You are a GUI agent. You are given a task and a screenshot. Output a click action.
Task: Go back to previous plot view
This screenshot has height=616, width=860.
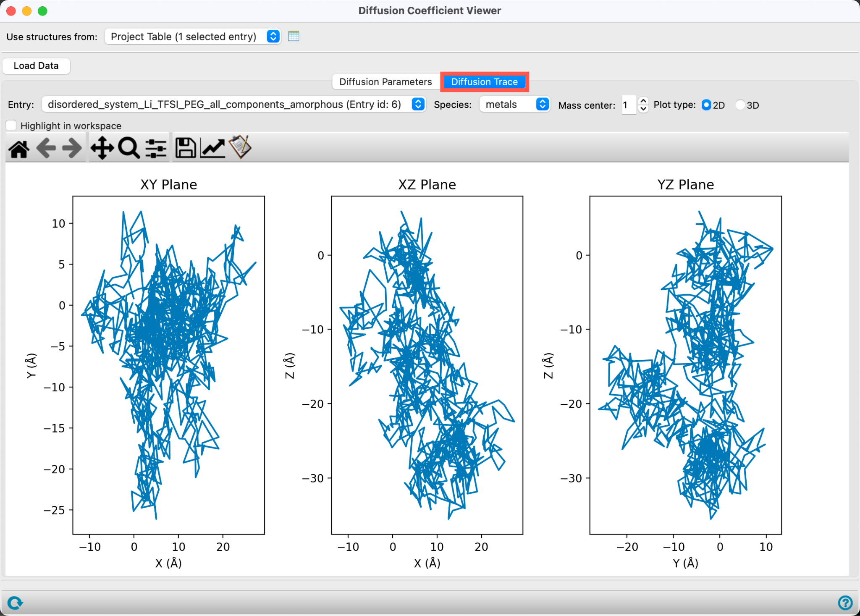pyautogui.click(x=46, y=148)
